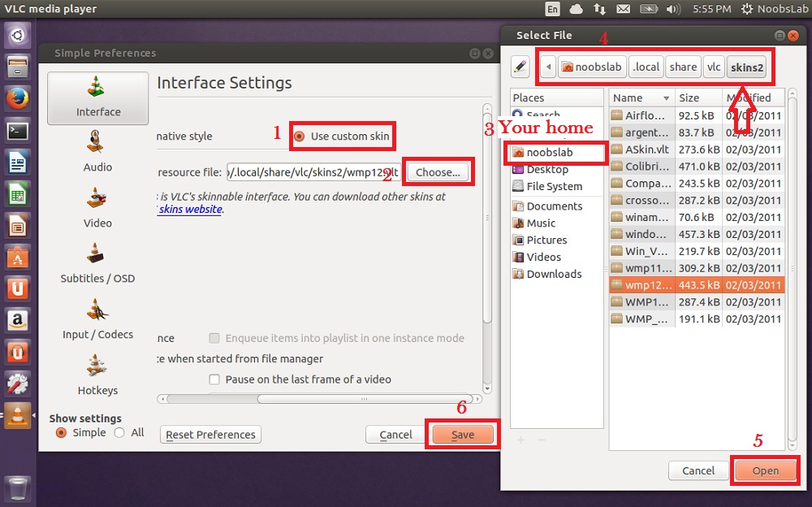Viewport: 812px width, 507px height.
Task: Select the Win_V skin file row
Action: [697, 251]
